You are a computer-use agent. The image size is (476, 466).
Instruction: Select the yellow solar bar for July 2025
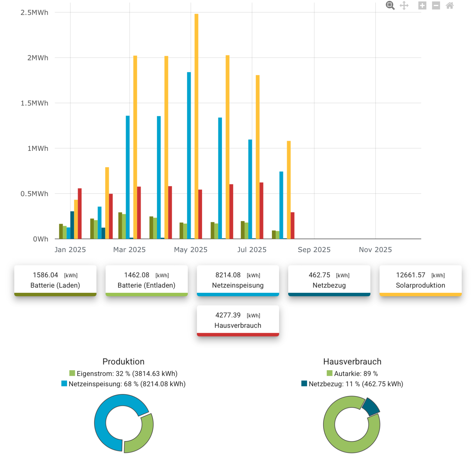(x=258, y=157)
